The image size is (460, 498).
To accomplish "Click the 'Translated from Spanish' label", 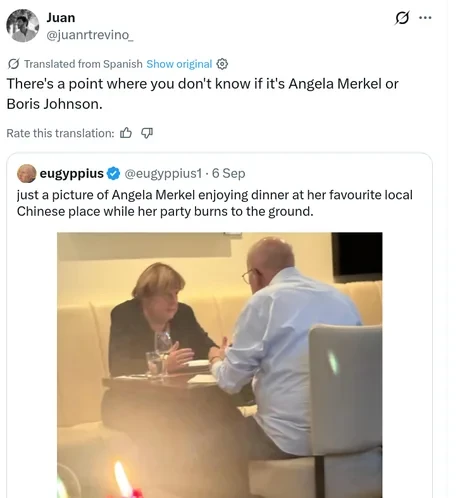I will [83, 64].
